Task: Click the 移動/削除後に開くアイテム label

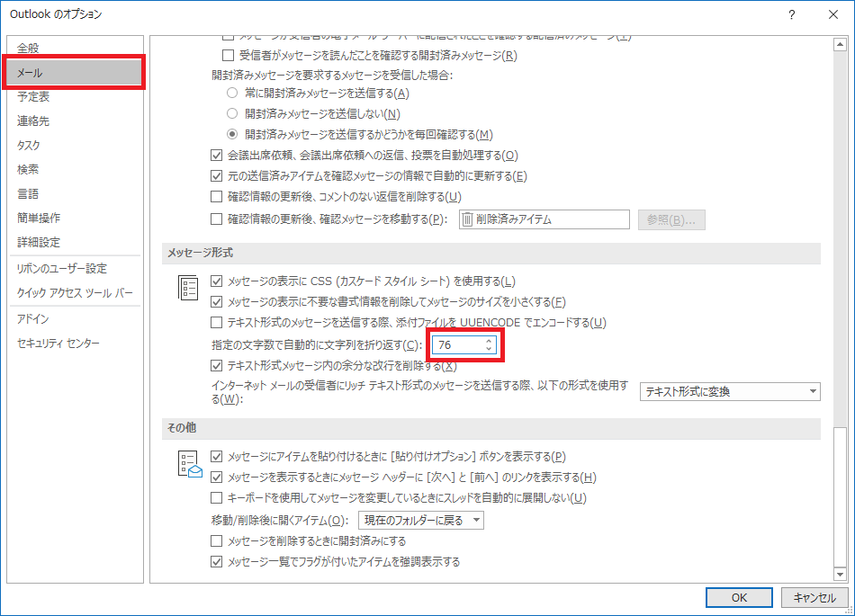Action: click(280, 520)
